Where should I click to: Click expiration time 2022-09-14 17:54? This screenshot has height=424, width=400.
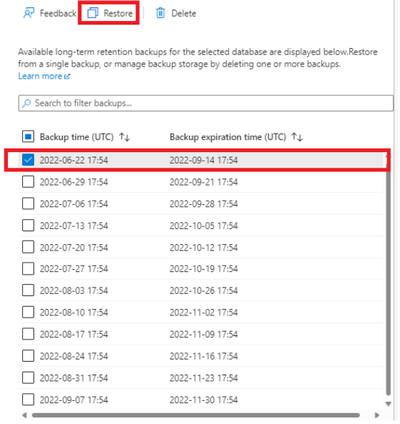(204, 160)
